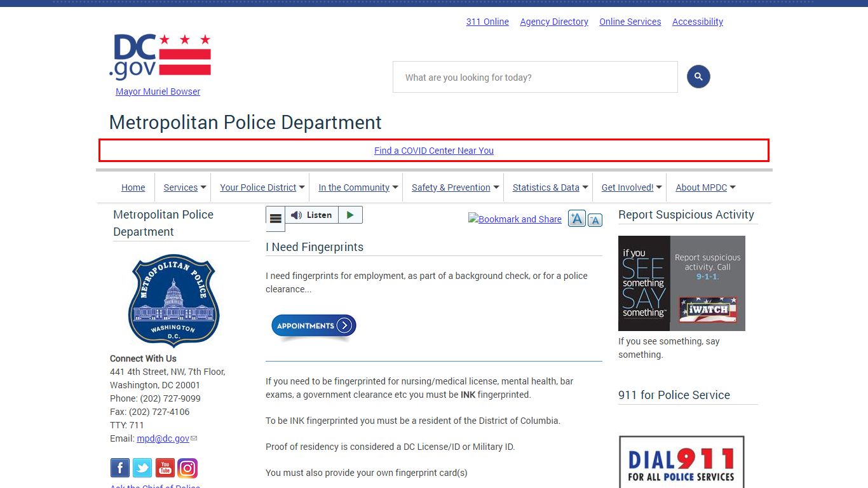Open the MPD YouTube channel icon
This screenshot has width=868, height=488.
tap(165, 468)
